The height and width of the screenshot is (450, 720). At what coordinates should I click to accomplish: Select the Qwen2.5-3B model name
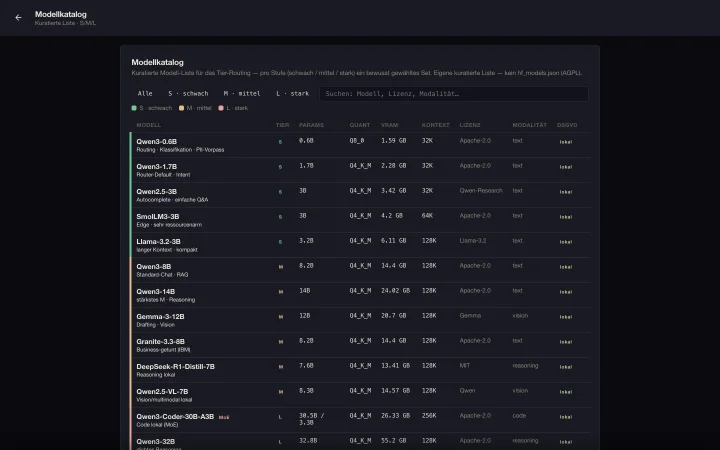pos(157,191)
